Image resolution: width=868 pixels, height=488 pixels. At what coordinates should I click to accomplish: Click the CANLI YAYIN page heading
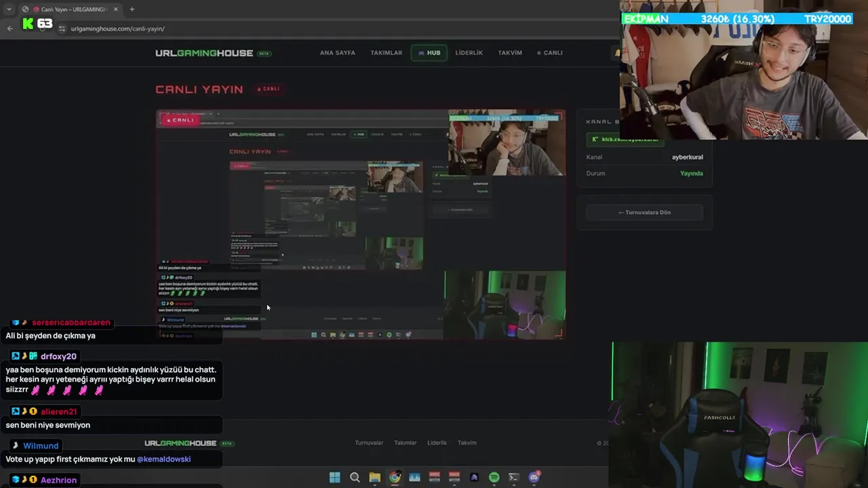(199, 89)
